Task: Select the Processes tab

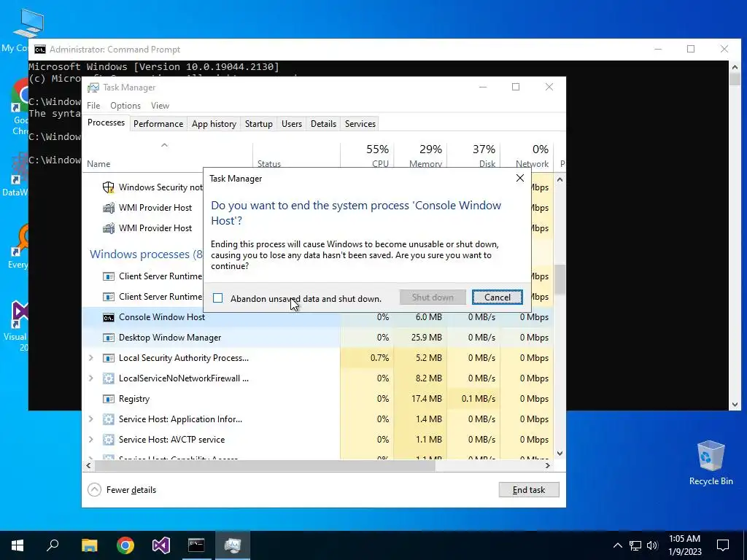Action: pyautogui.click(x=106, y=122)
